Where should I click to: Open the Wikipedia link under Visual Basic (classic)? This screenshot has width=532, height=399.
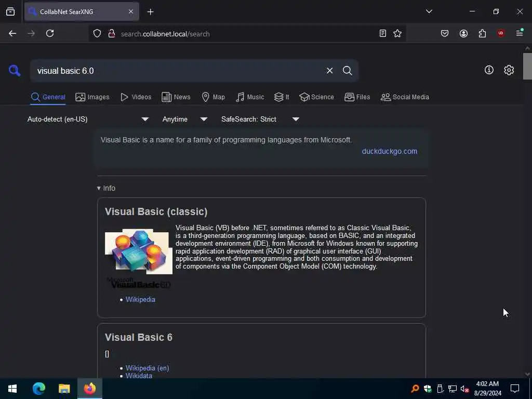pos(140,300)
